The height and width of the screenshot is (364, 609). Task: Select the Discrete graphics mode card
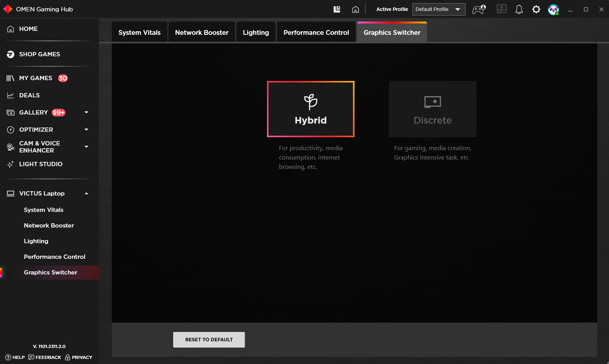[x=433, y=109]
